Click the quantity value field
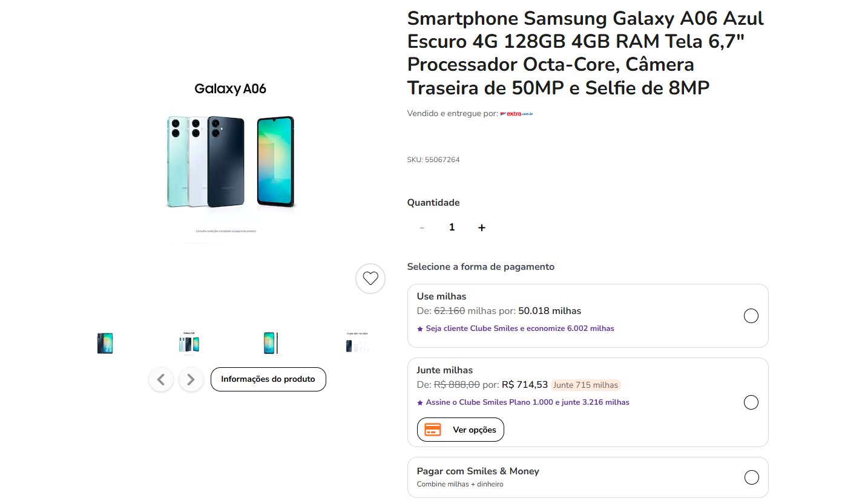842x504 pixels. [452, 227]
